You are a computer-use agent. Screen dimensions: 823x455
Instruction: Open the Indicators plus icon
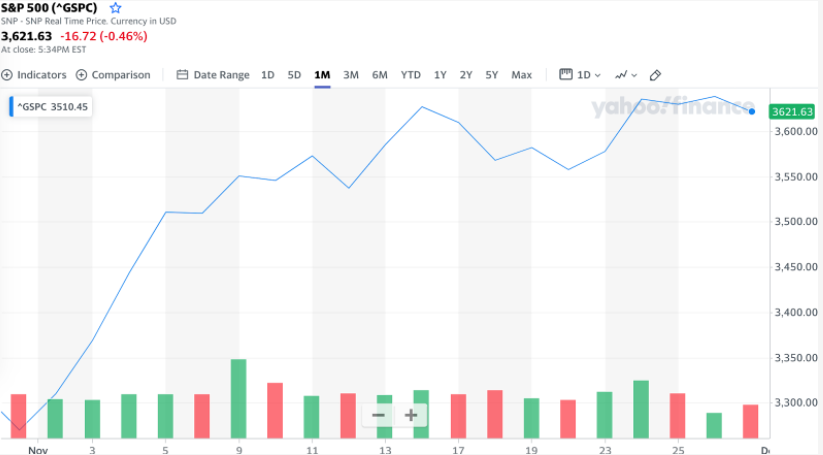[7, 75]
